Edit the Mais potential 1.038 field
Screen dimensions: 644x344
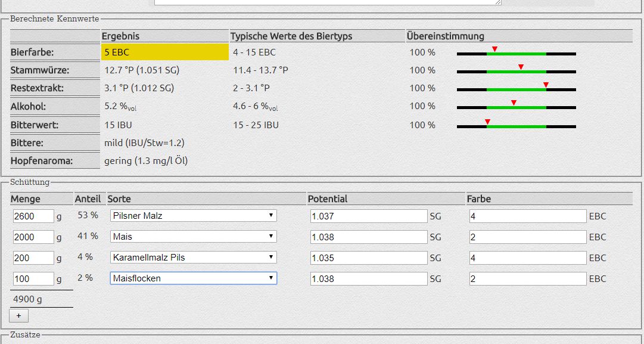(368, 237)
